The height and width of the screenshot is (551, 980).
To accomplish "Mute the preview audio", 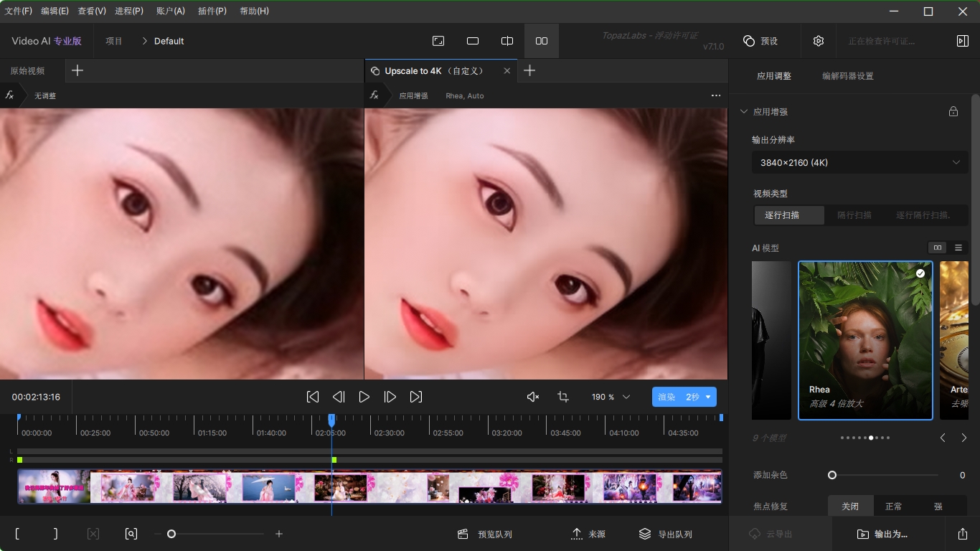I will coord(532,397).
